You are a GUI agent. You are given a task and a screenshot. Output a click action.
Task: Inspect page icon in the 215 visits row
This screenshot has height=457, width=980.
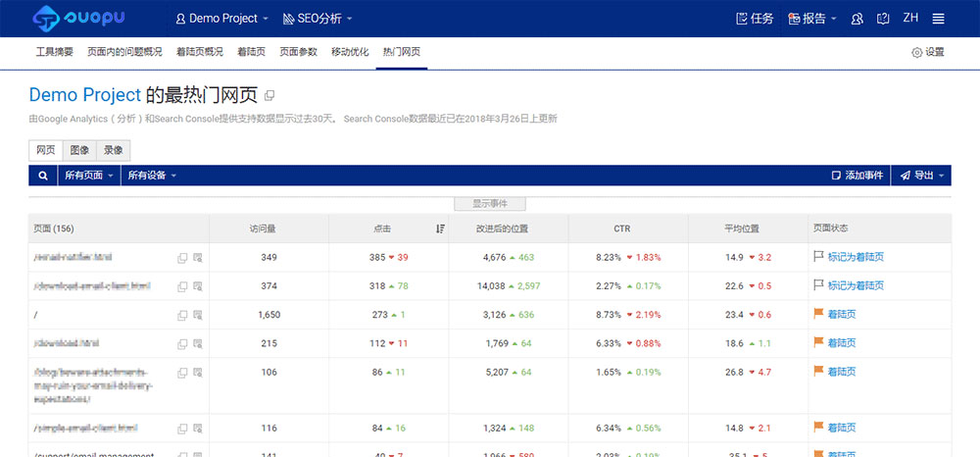point(198,344)
